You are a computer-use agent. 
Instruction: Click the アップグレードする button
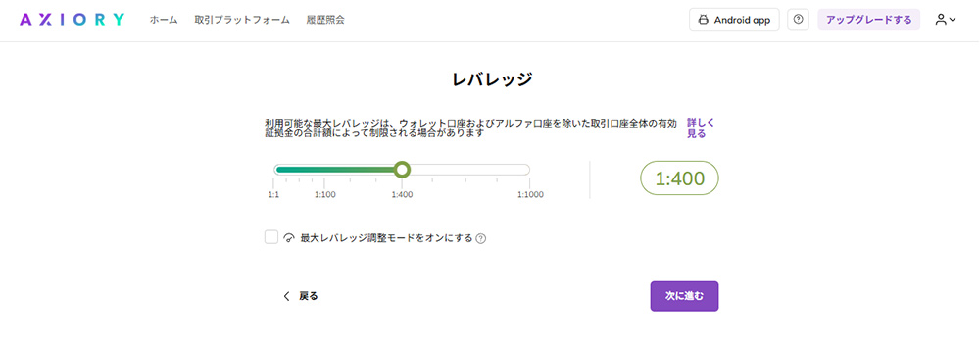coord(868,20)
